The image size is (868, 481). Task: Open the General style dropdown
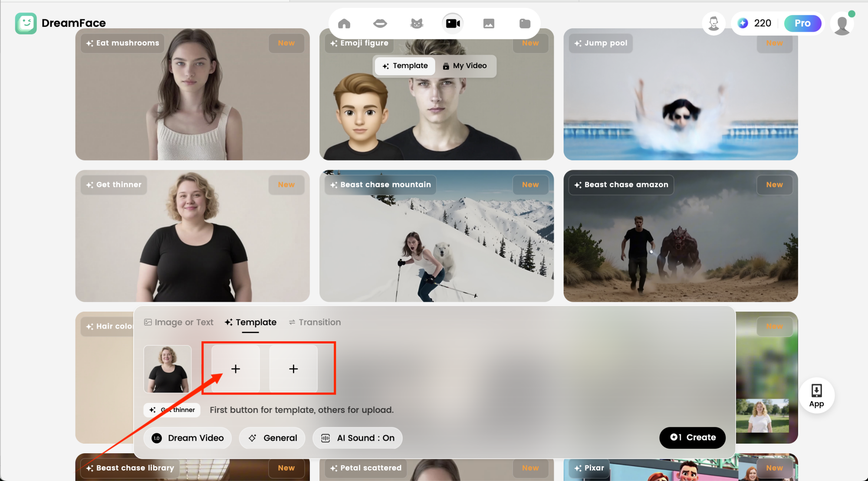tap(272, 438)
